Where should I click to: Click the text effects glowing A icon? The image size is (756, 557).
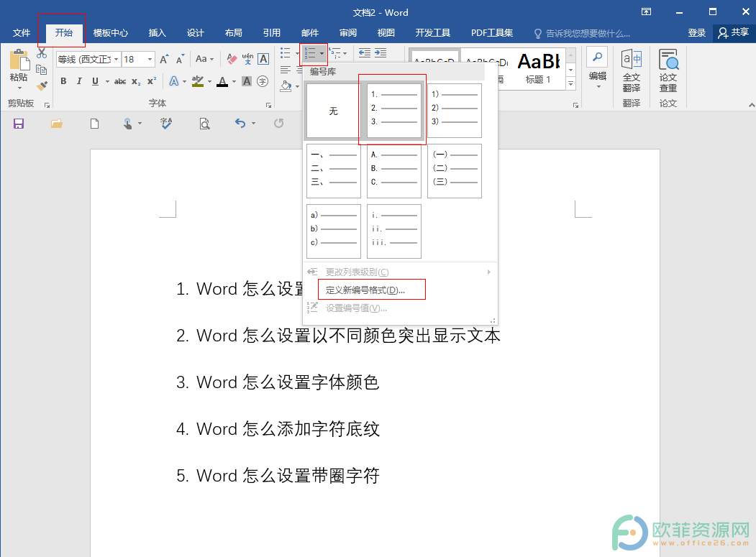[174, 81]
